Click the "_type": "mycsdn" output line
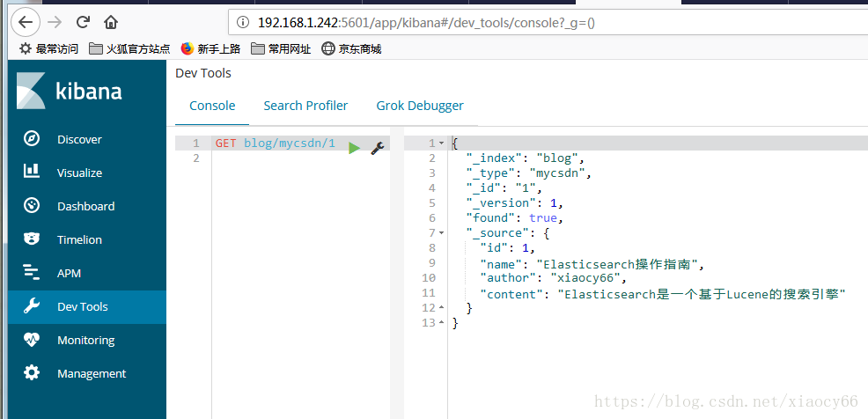The height and width of the screenshot is (419, 868). pos(529,173)
